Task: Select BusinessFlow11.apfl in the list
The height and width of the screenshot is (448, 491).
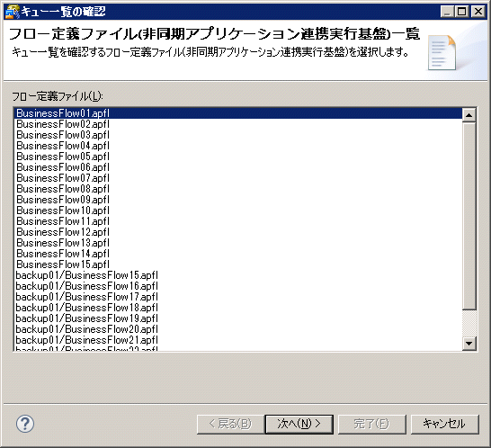Action: click(238, 221)
